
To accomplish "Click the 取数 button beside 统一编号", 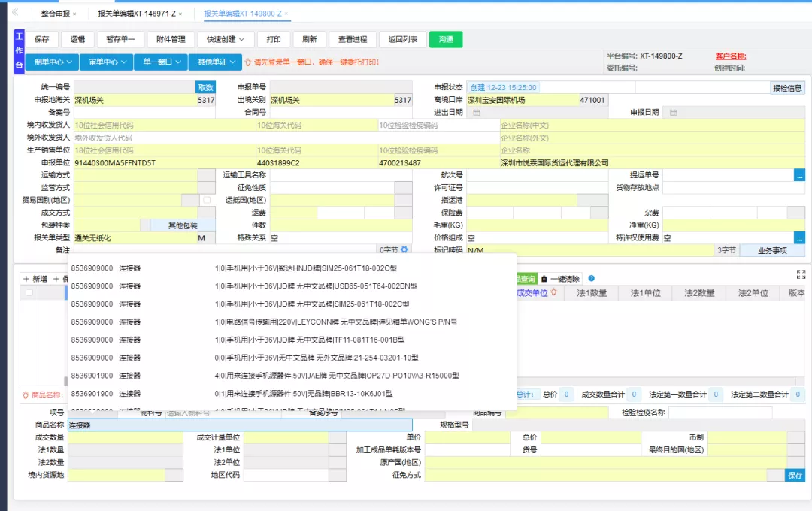I will 205,87.
